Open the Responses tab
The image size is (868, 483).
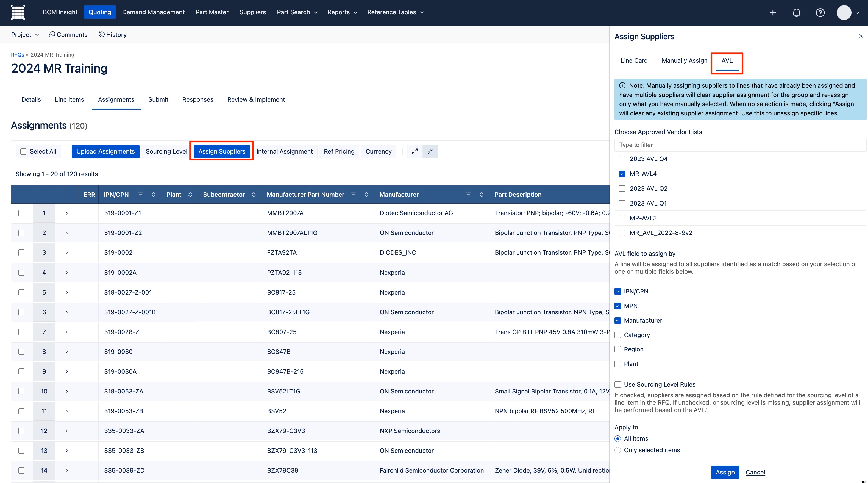pyautogui.click(x=198, y=99)
